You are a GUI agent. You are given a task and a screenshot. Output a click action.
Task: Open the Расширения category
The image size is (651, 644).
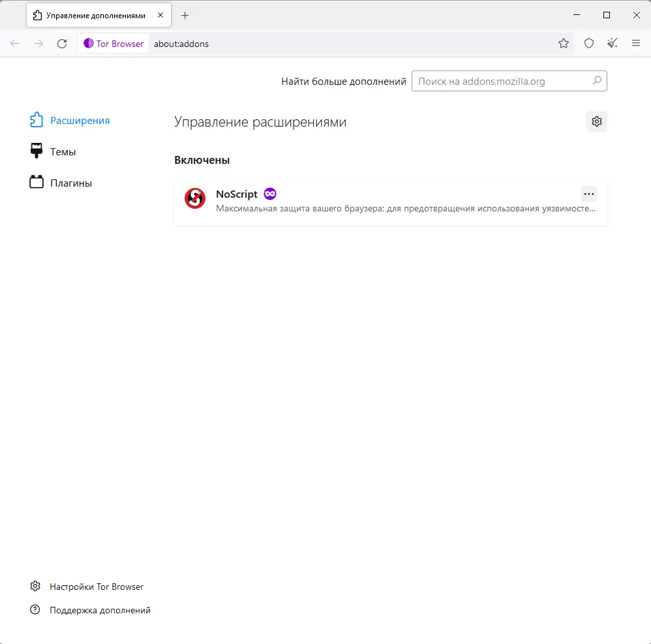coord(70,121)
